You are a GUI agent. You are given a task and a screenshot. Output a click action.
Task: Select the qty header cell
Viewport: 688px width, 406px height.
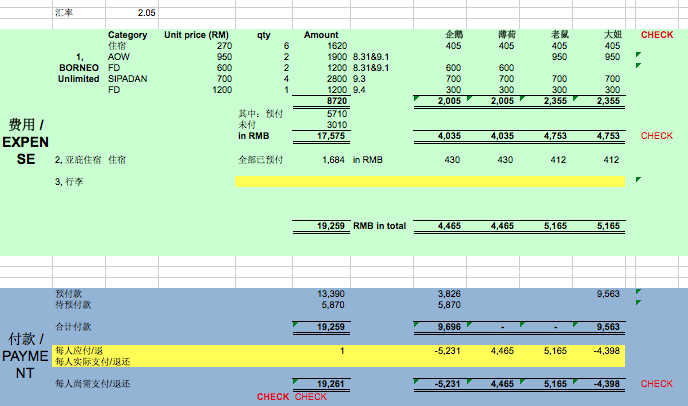[x=264, y=35]
